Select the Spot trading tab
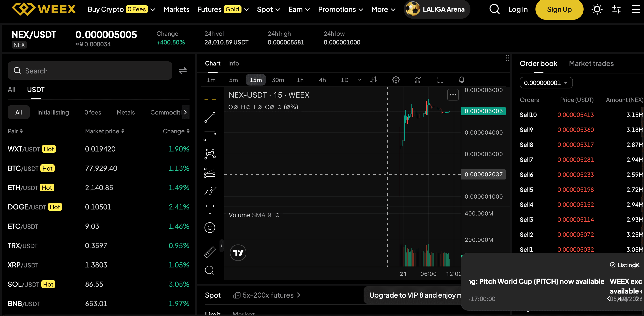This screenshot has width=644, height=316. click(213, 295)
